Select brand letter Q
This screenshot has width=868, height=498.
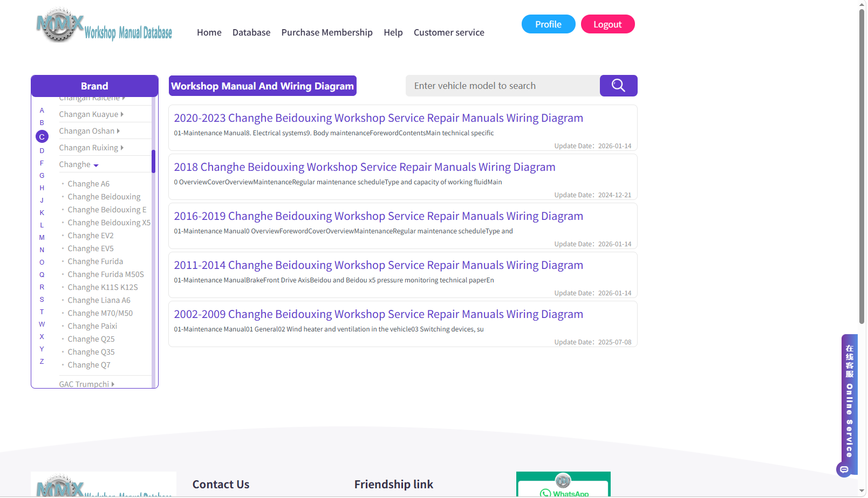tap(42, 275)
